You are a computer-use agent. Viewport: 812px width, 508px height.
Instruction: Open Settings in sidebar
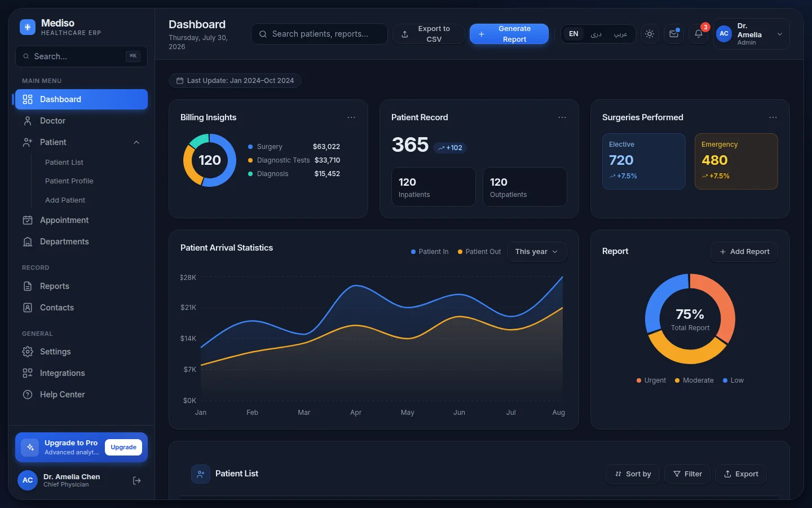click(81, 352)
